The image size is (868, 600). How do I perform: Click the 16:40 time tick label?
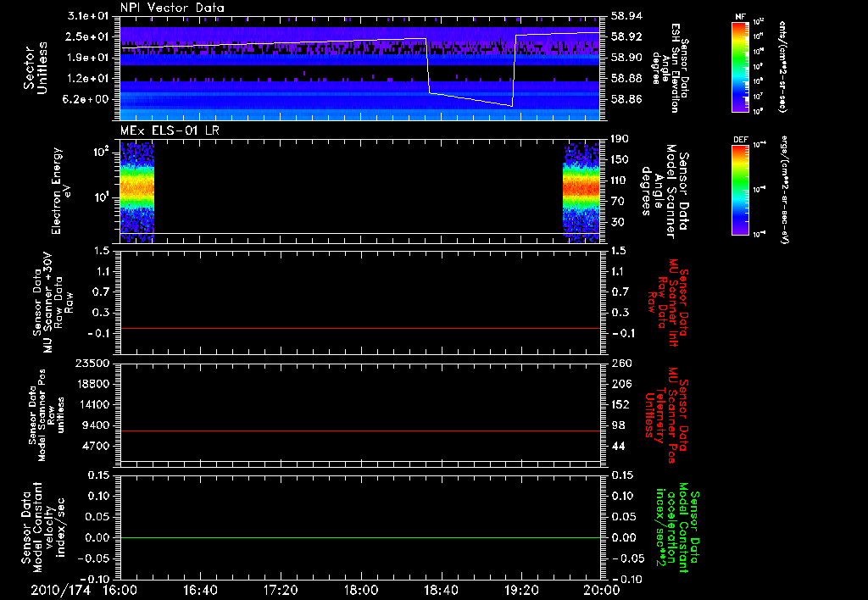[200, 590]
